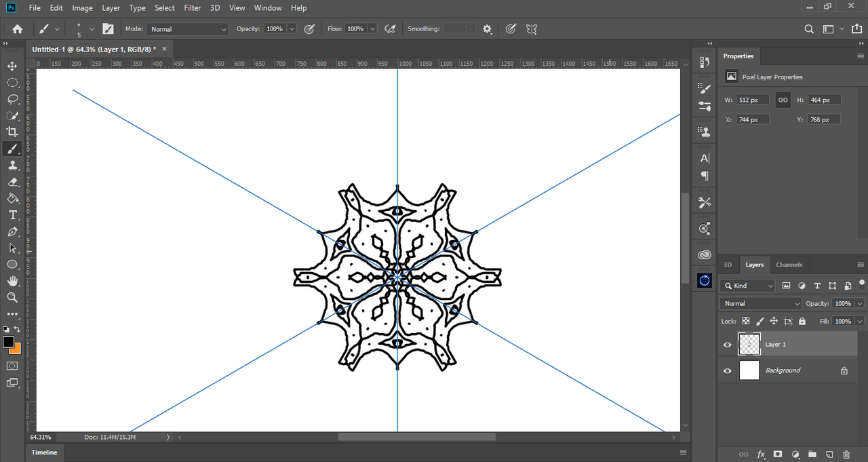The width and height of the screenshot is (868, 462).
Task: Select the Paint Bucket tool
Action: tap(12, 198)
